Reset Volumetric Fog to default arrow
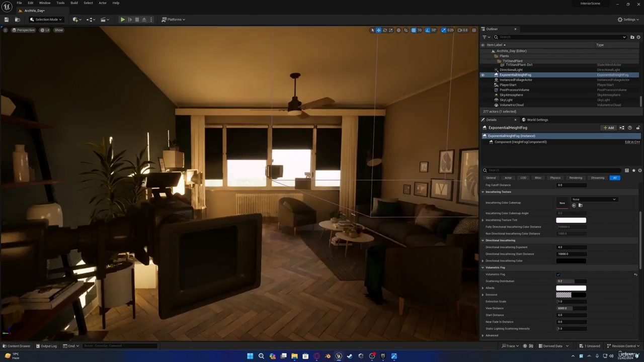The image size is (644, 362). 635,275
